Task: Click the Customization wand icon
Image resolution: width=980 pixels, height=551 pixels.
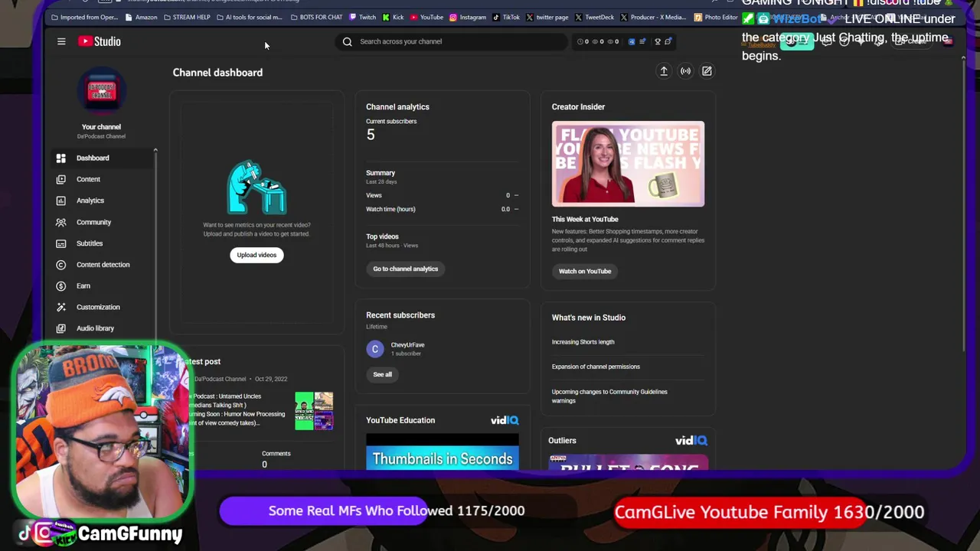Action: click(60, 307)
